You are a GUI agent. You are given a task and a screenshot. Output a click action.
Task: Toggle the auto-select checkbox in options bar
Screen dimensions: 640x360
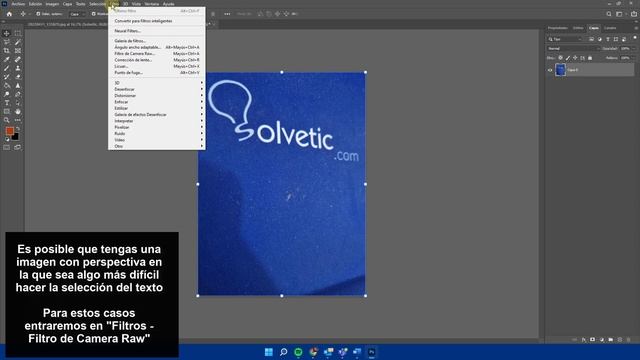38,14
